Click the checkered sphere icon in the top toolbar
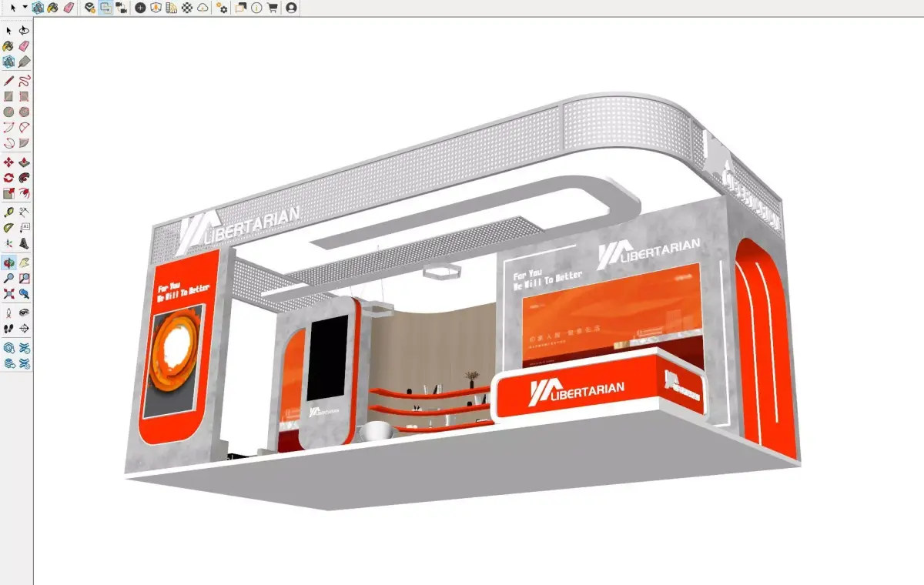The height and width of the screenshot is (585, 924). (x=187, y=7)
